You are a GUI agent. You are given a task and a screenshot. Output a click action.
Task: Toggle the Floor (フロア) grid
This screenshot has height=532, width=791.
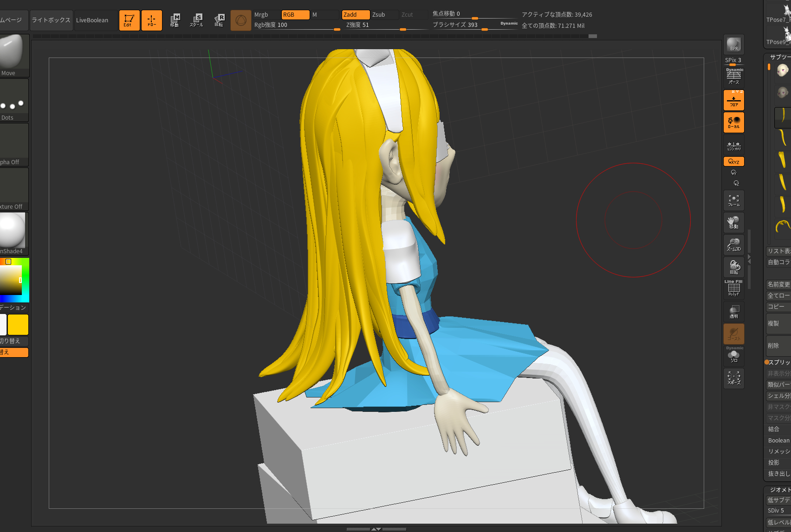734,100
